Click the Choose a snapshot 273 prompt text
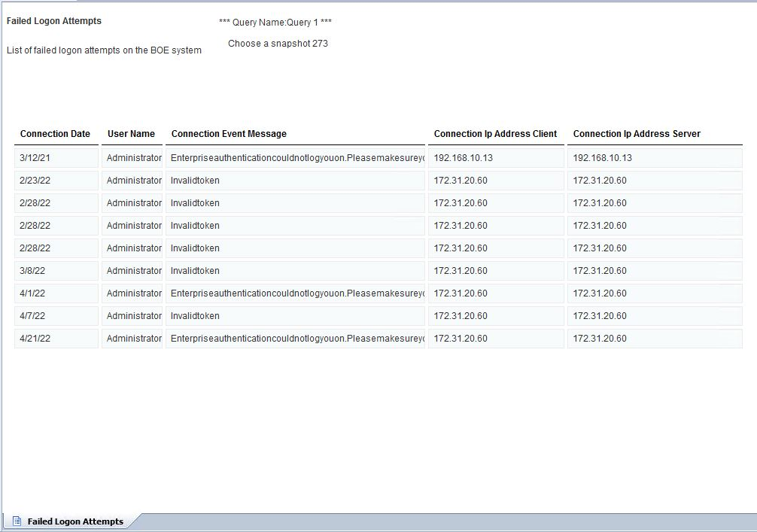 (278, 44)
